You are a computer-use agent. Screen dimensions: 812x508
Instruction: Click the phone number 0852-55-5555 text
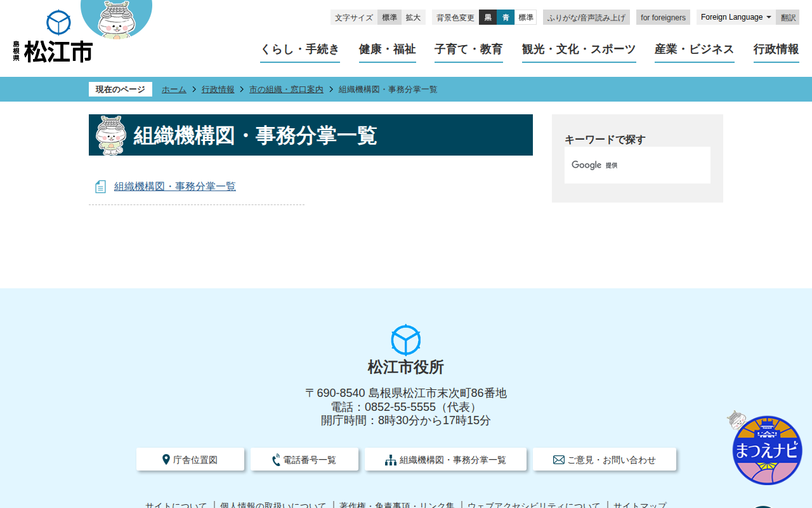click(400, 407)
